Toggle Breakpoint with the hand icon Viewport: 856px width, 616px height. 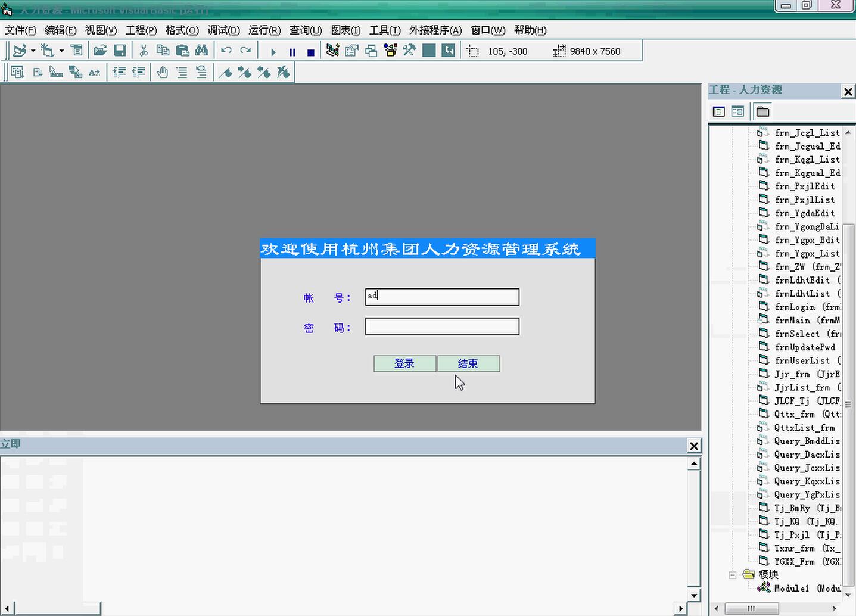(162, 72)
